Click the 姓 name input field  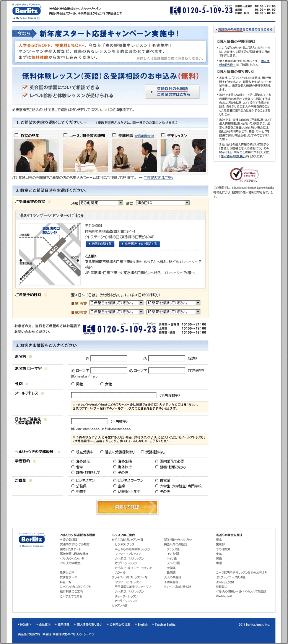point(109,359)
